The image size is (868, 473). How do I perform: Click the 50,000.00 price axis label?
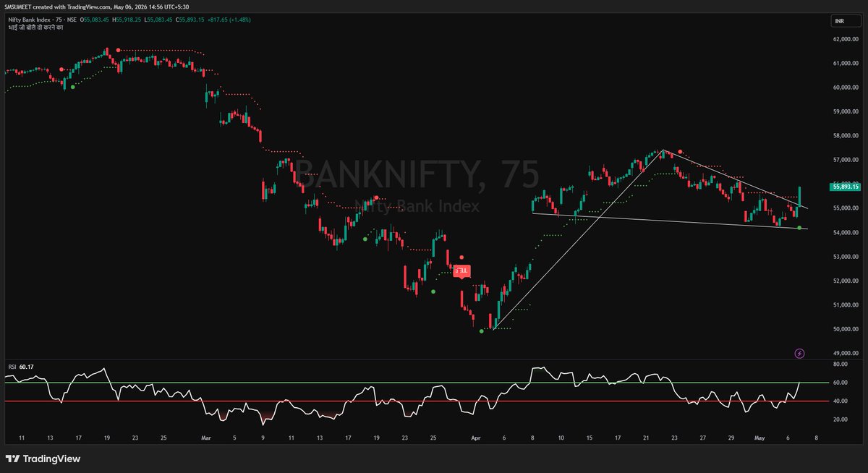tap(846, 329)
